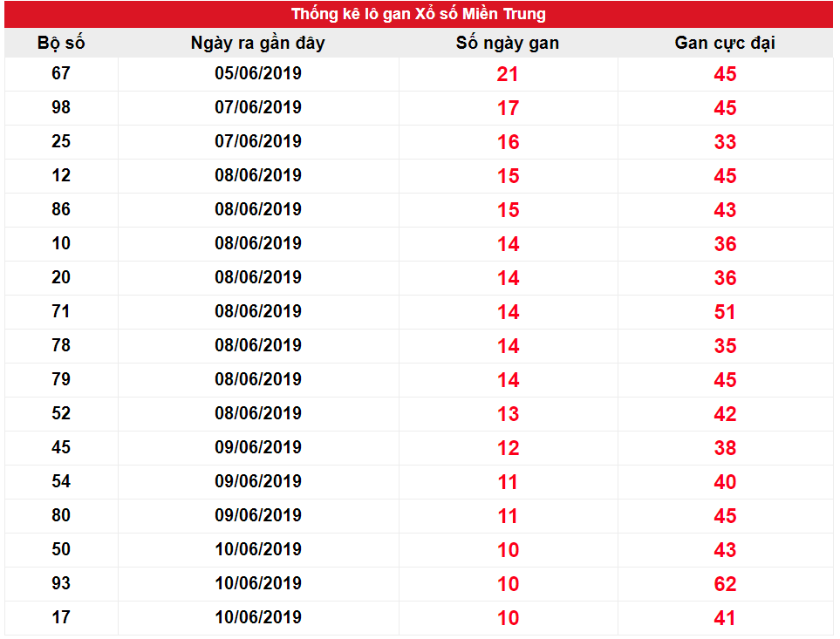Click the Gan cực đại value 38
The image size is (840, 639).
(x=725, y=448)
